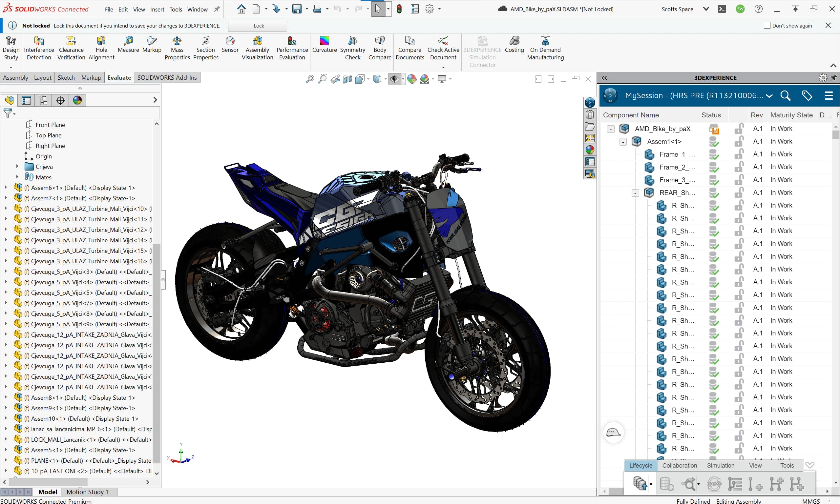Click the Markup tool in ribbon
The height and width of the screenshot is (504, 840).
152,45
